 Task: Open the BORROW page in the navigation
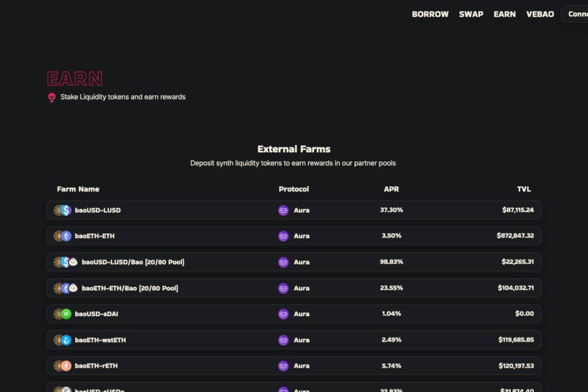coord(430,14)
